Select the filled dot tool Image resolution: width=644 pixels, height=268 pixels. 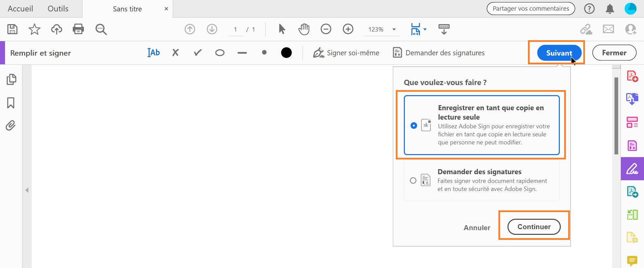(264, 53)
